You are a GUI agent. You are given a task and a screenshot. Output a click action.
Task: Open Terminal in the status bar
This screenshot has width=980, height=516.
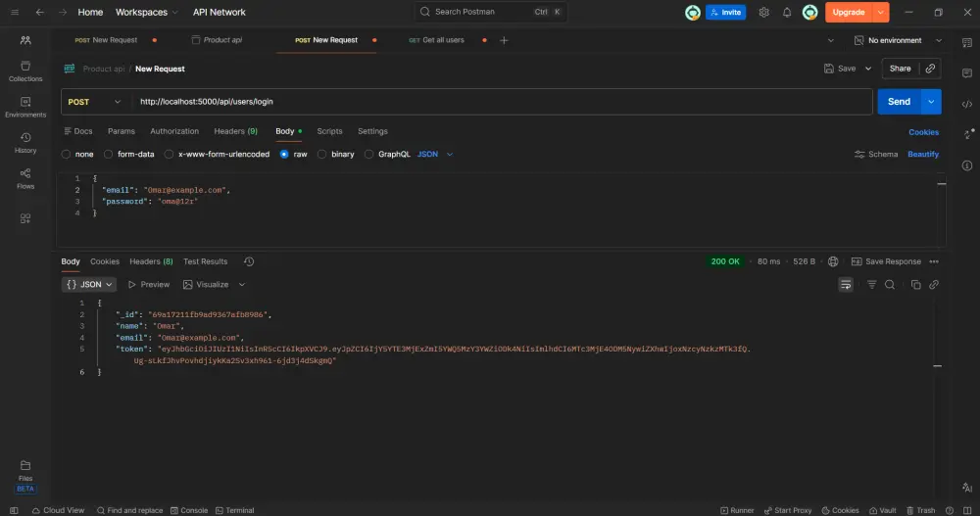234,510
